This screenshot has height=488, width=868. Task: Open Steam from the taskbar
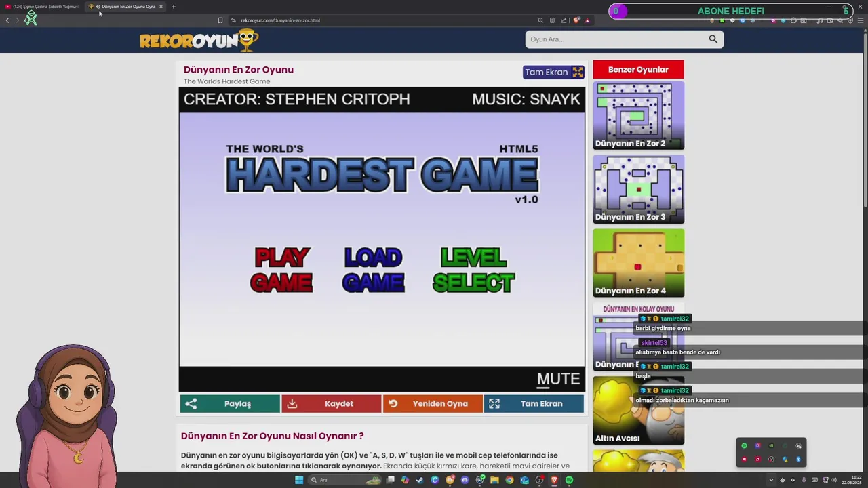[x=420, y=480]
